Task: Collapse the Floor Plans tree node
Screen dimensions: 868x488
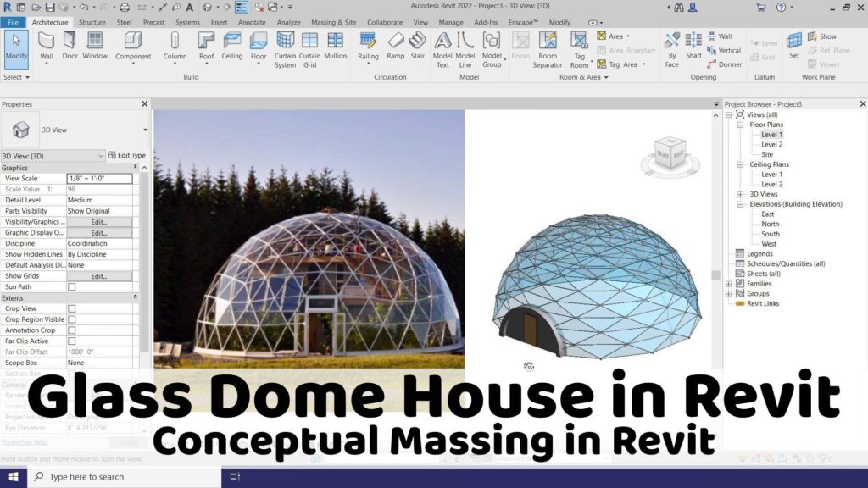Action: point(740,125)
